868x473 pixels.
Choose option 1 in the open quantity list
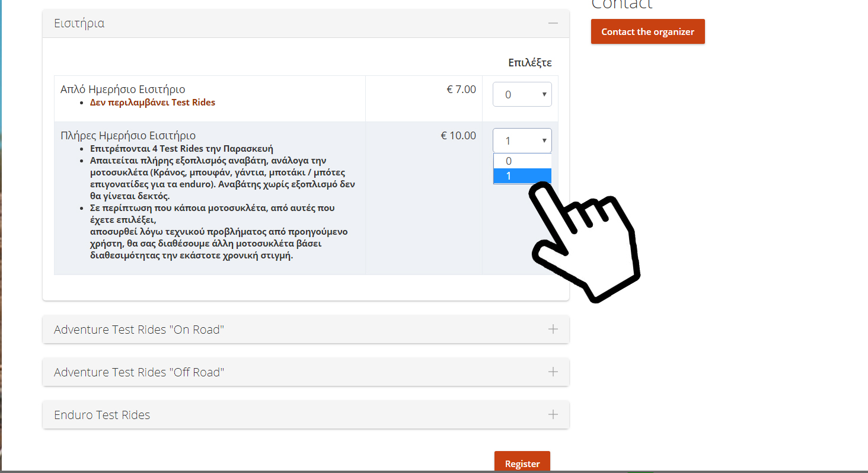pyautogui.click(x=522, y=176)
